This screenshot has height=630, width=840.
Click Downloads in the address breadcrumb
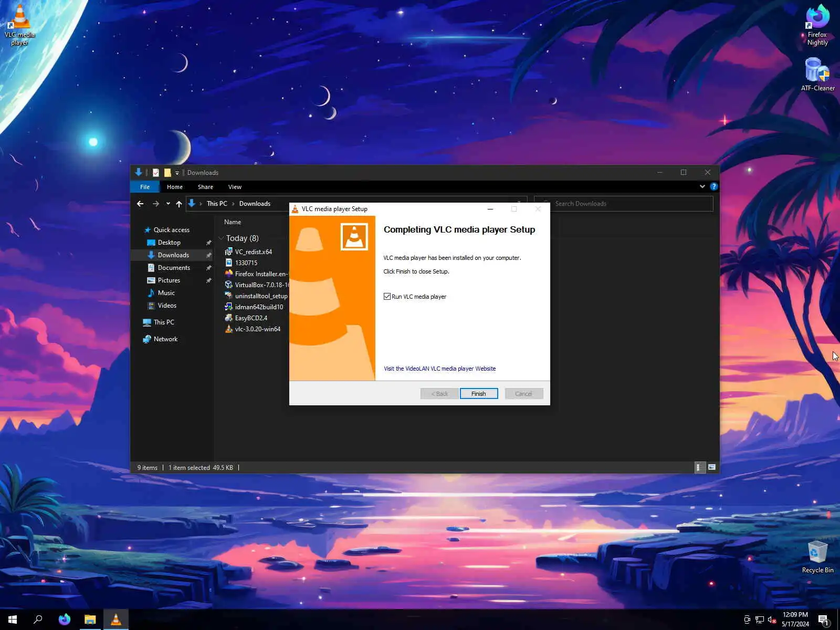pyautogui.click(x=255, y=204)
